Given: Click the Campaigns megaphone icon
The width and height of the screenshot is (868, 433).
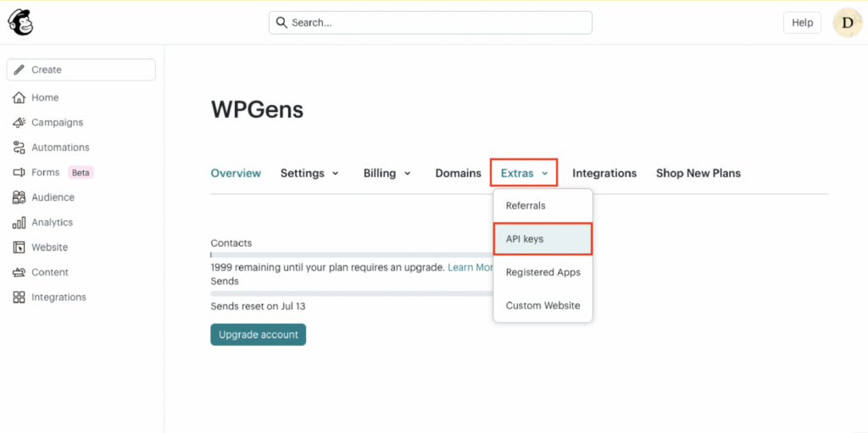Looking at the screenshot, I should pyautogui.click(x=19, y=123).
